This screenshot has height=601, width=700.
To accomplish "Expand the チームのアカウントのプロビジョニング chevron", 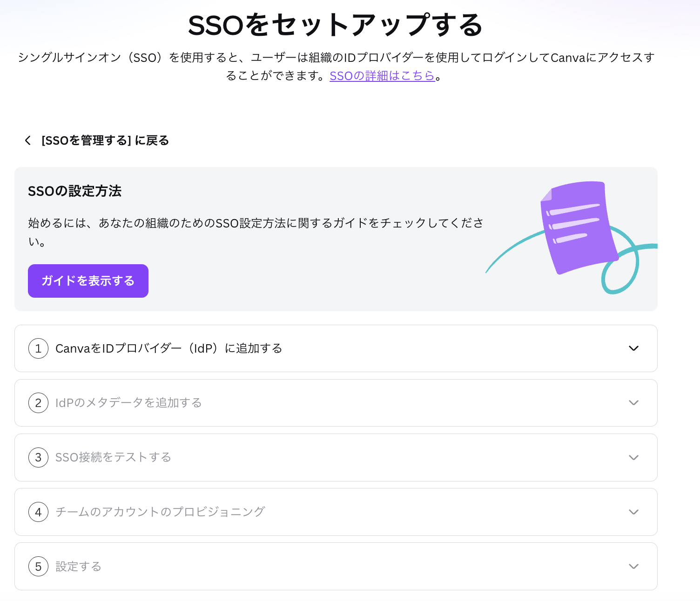I will coord(633,512).
